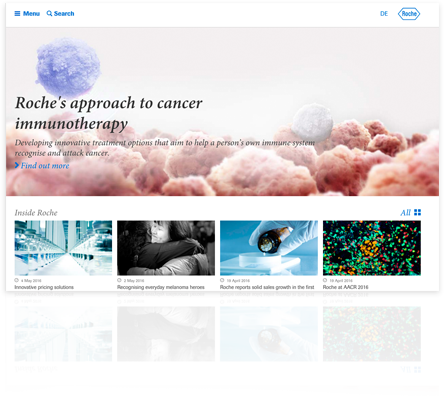Image resolution: width=444 pixels, height=396 pixels.
Task: Click the Roche hexagon logo
Action: (409, 14)
